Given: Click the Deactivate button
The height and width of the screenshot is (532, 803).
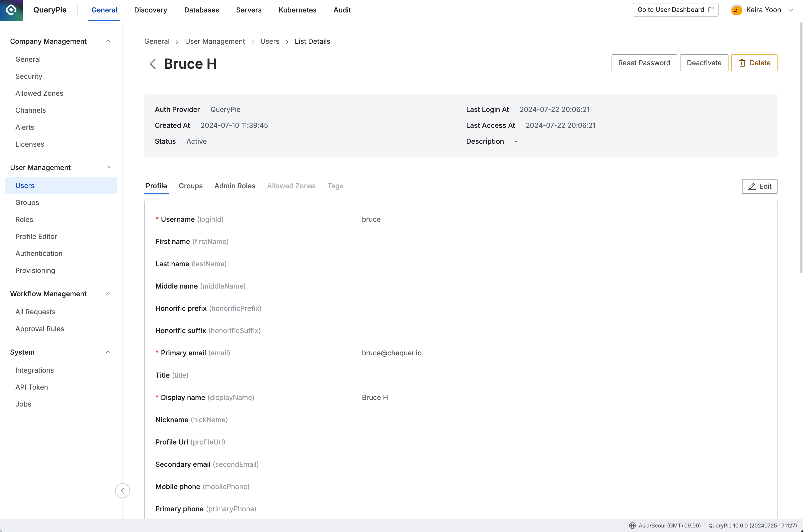Looking at the screenshot, I should tap(704, 62).
